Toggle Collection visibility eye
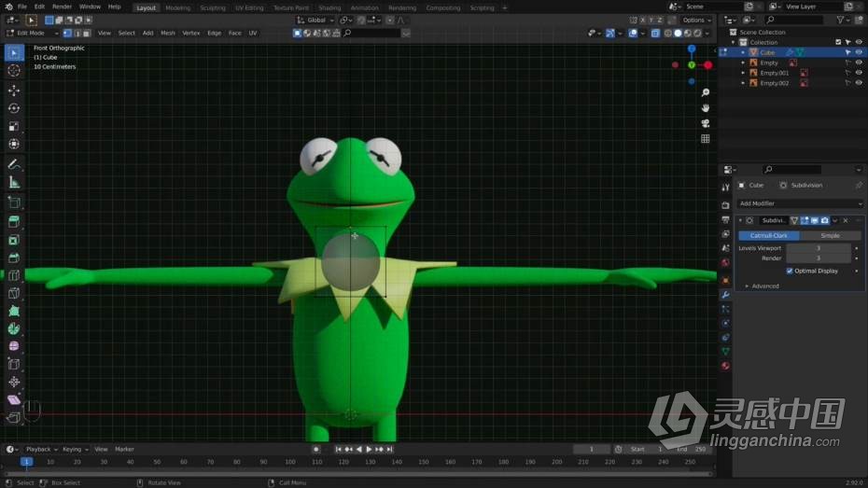This screenshot has width=868, height=488. (x=859, y=42)
